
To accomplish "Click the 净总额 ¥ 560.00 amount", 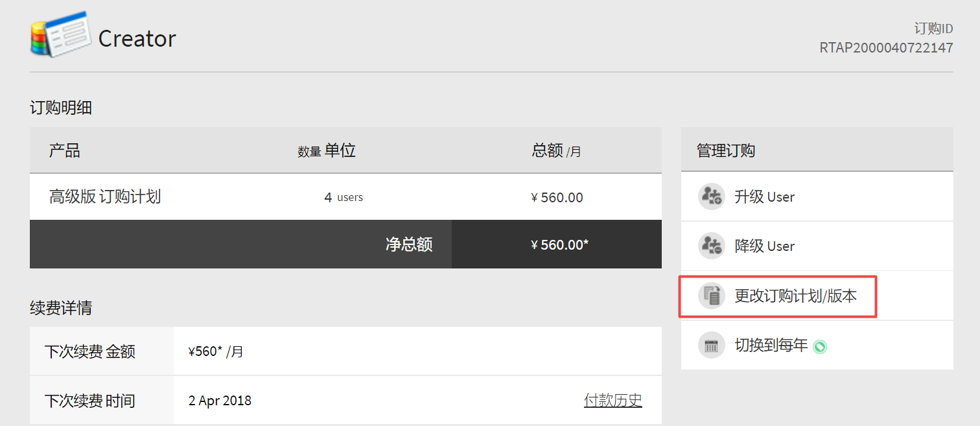I will (559, 244).
